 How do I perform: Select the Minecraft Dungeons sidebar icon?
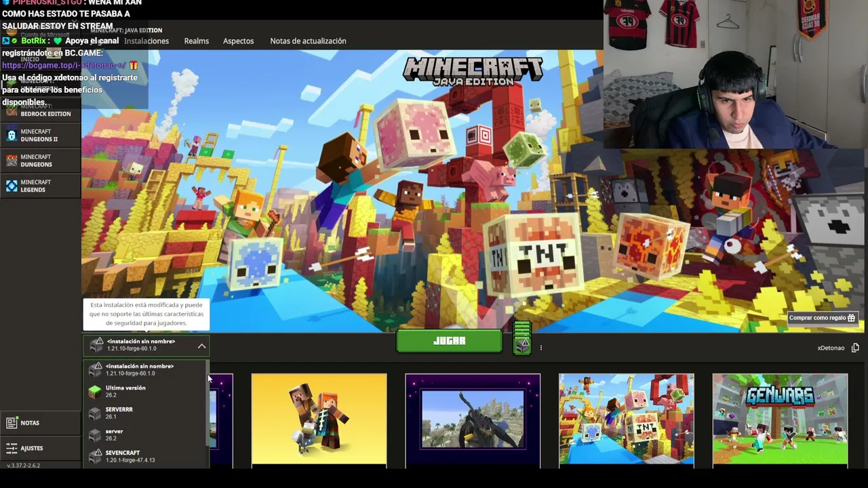click(12, 161)
